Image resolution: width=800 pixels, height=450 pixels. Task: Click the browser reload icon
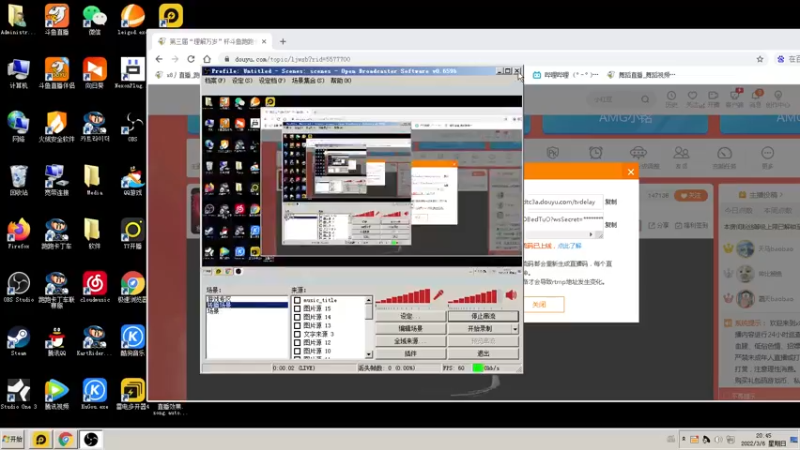click(x=191, y=59)
